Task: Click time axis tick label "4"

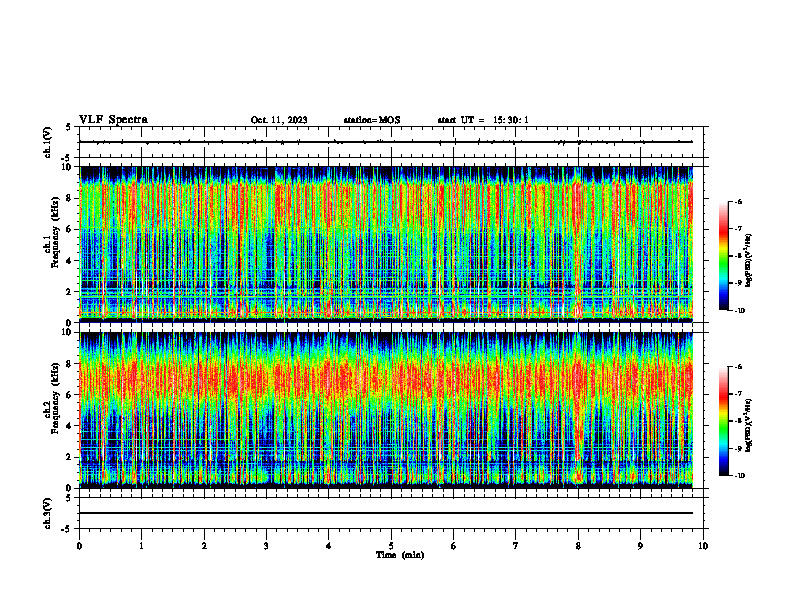Action: (329, 546)
